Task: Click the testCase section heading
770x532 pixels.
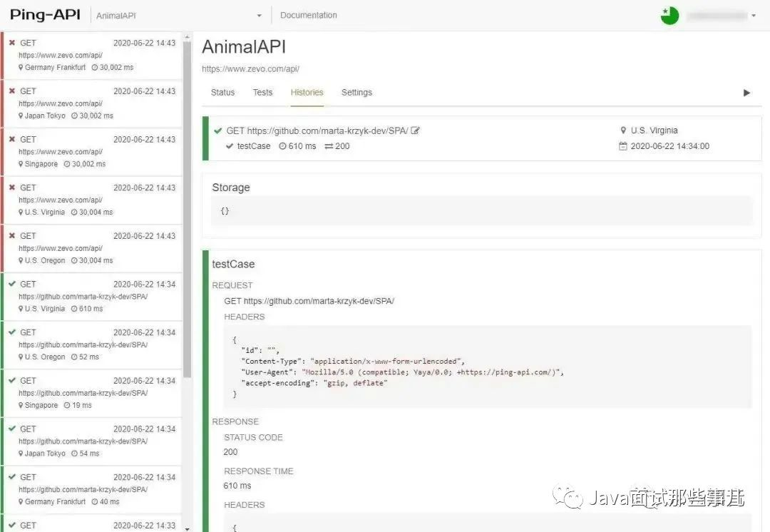Action: [233, 265]
